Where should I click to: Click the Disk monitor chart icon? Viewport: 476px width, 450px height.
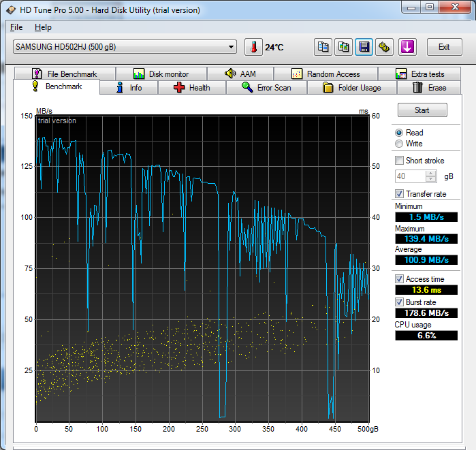point(139,74)
